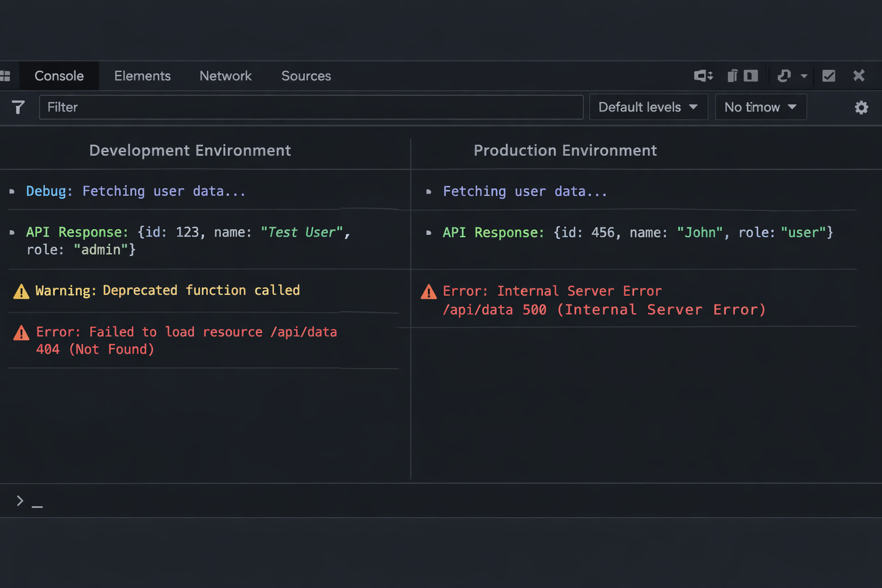The width and height of the screenshot is (882, 588).
Task: Open dropdown arrow beside the link icon
Action: pos(804,76)
